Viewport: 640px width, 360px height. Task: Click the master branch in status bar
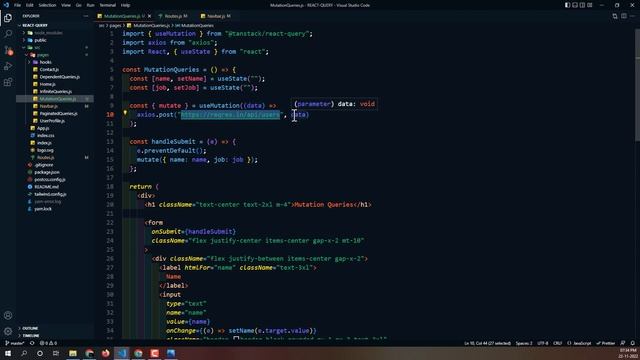15,343
